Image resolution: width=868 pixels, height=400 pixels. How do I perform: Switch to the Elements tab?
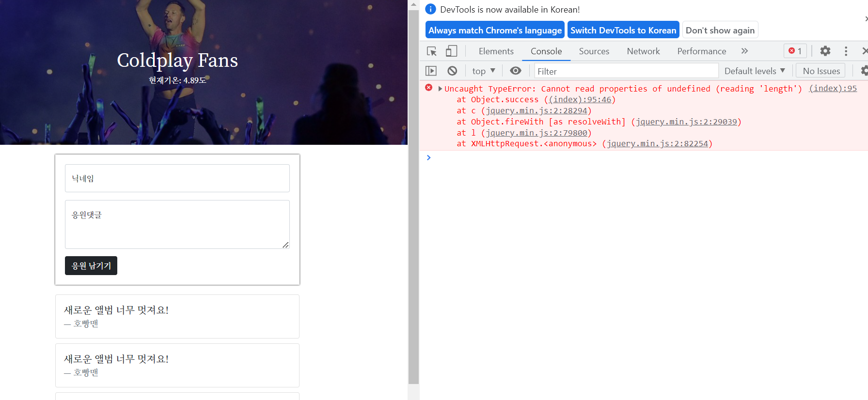point(496,51)
